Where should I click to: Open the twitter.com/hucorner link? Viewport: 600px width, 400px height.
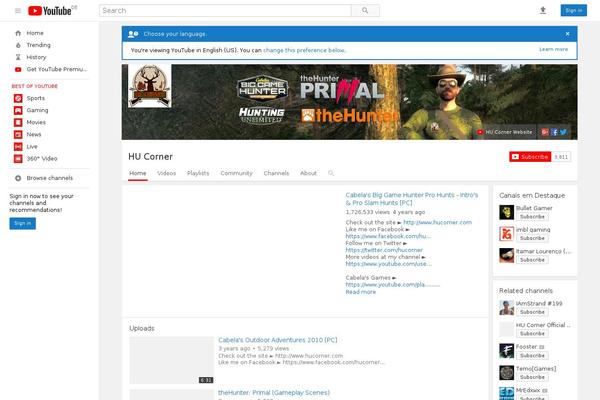[384, 250]
